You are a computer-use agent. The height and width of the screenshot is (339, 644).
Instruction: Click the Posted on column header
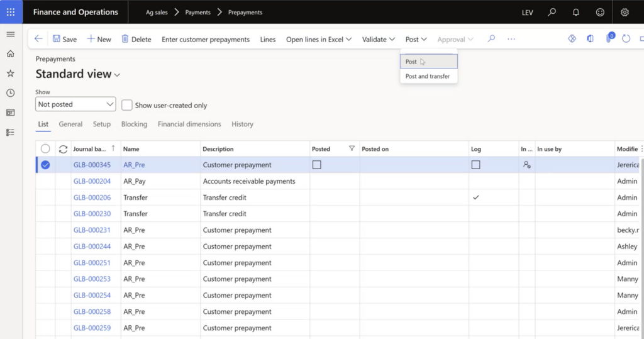point(414,149)
